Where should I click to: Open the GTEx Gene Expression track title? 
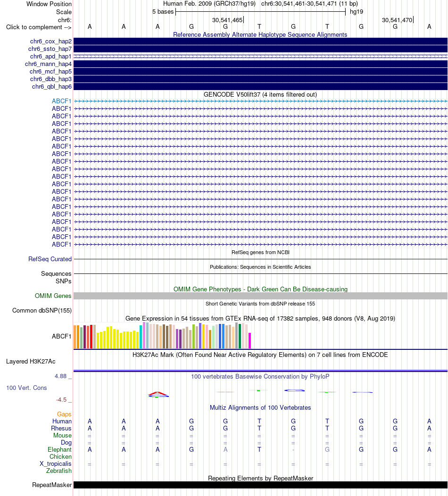(260, 319)
